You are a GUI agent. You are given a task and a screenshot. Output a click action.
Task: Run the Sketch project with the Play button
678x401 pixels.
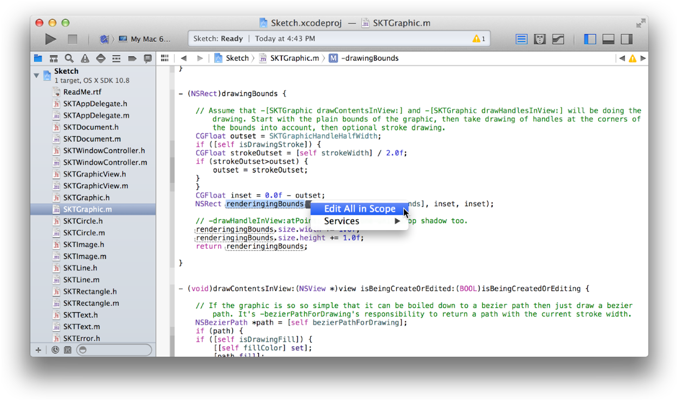[50, 39]
